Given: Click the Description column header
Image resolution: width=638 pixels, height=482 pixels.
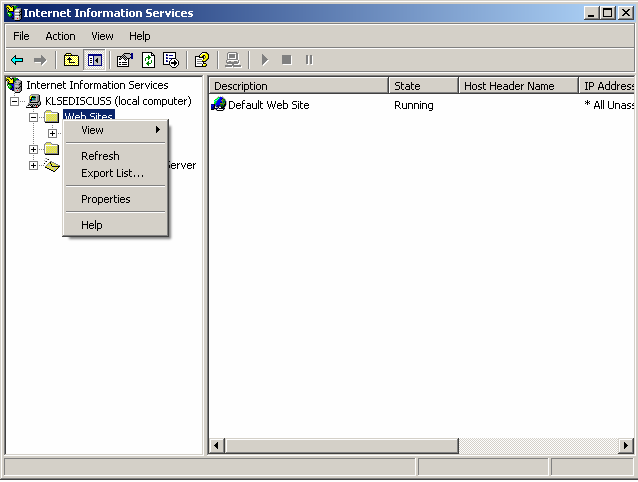Looking at the screenshot, I should (x=296, y=86).
